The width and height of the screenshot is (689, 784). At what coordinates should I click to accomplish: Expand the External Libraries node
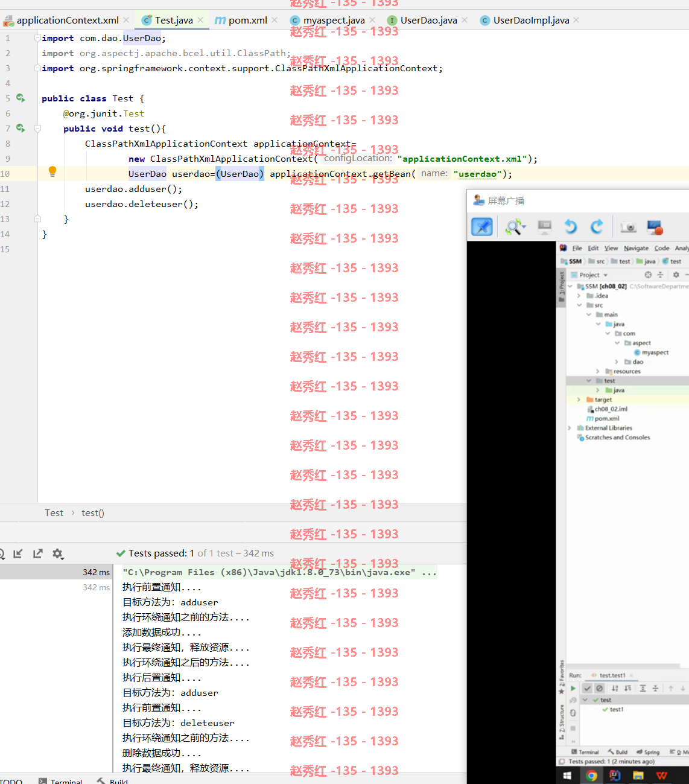point(570,428)
